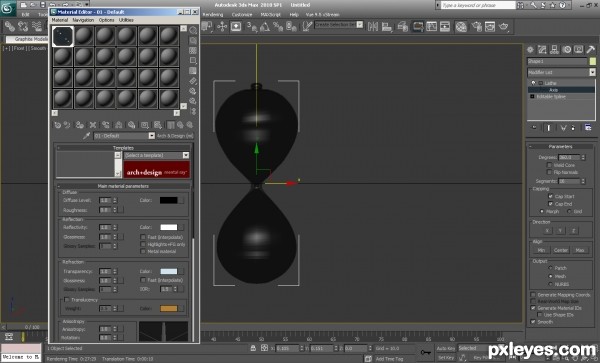The height and width of the screenshot is (363, 600).
Task: Open the Hierarchy tab in command panel
Action: 554,49
